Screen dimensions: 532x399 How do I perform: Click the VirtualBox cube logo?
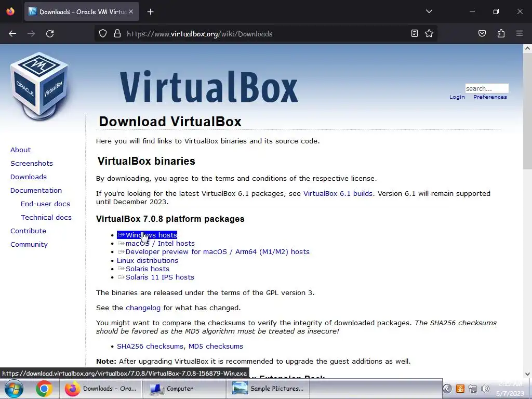click(x=39, y=86)
